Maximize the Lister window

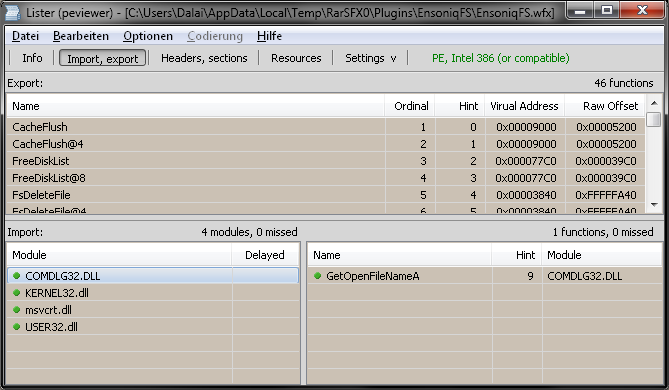[607, 10]
